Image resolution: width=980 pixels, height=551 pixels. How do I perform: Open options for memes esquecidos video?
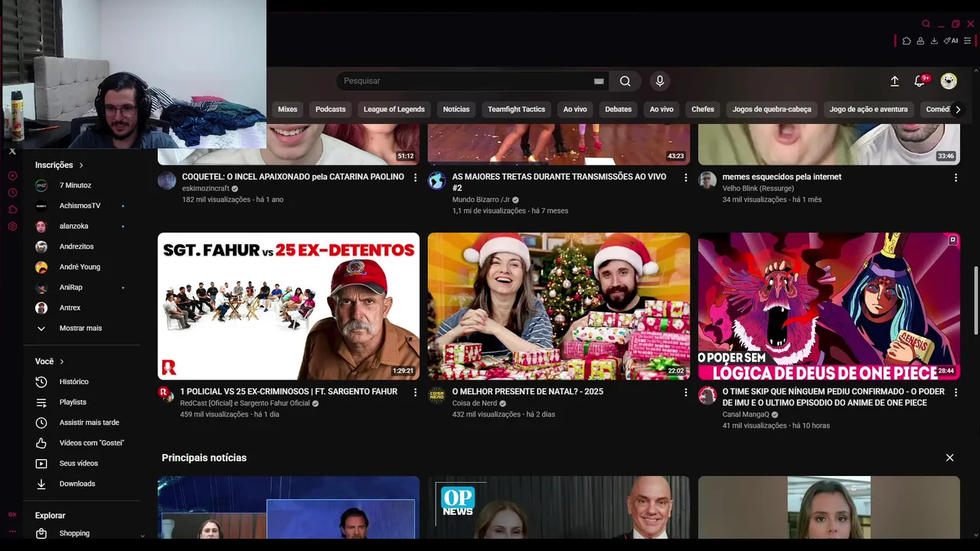(x=955, y=178)
